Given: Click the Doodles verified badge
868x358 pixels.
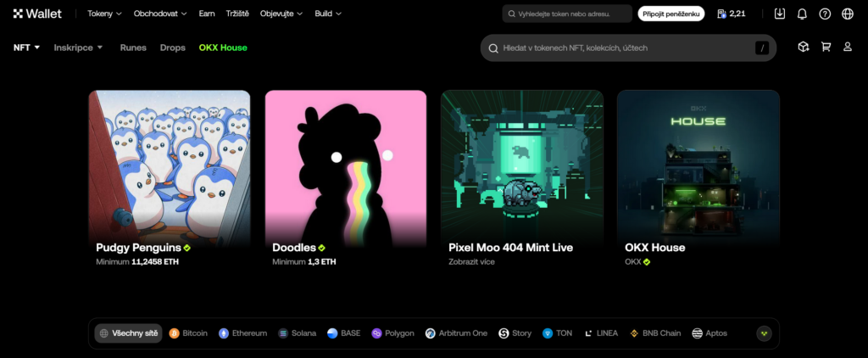Looking at the screenshot, I should point(321,248).
